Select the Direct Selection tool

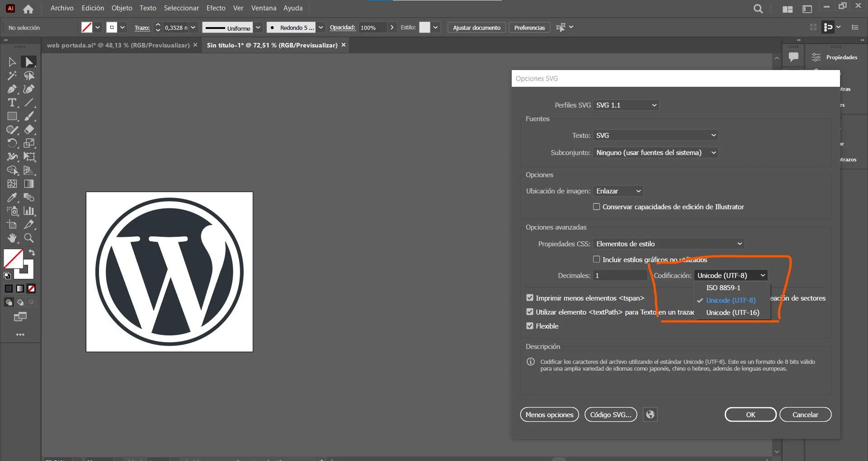tap(29, 62)
